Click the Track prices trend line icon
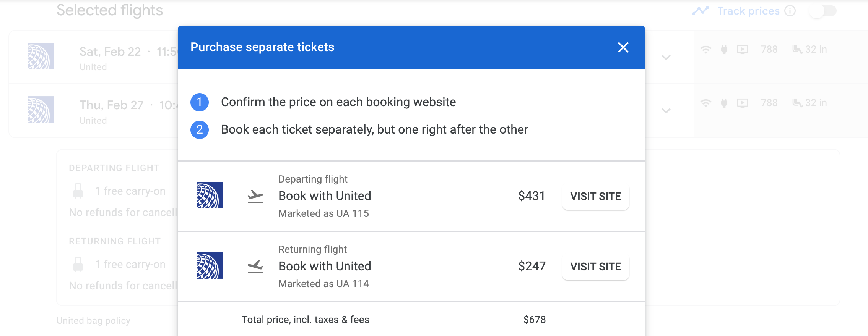Viewport: 868px width, 336px height. click(700, 11)
